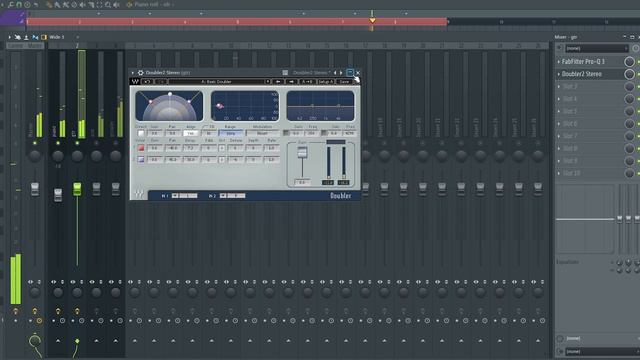Select previous plugin arrow in Doubler2 title bar
640x360 pixels.
pyautogui.click(x=336, y=73)
